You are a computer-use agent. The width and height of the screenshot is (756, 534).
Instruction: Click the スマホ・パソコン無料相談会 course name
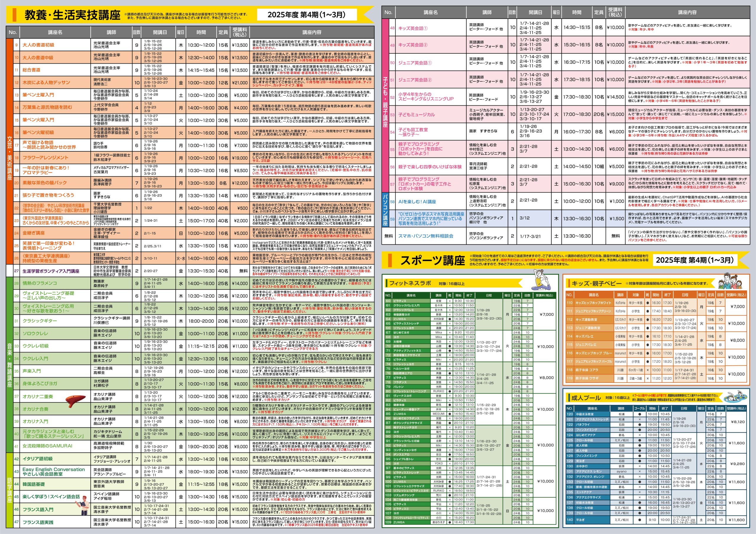[426, 236]
